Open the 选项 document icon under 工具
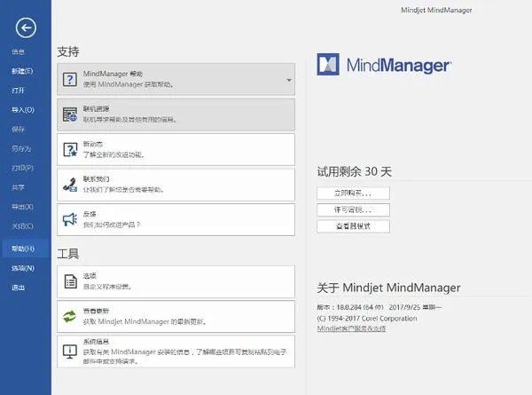 [71, 281]
